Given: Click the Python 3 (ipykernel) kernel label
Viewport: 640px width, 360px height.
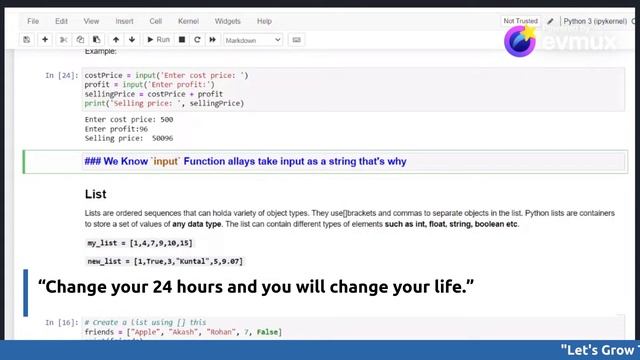Looking at the screenshot, I should 595,21.
